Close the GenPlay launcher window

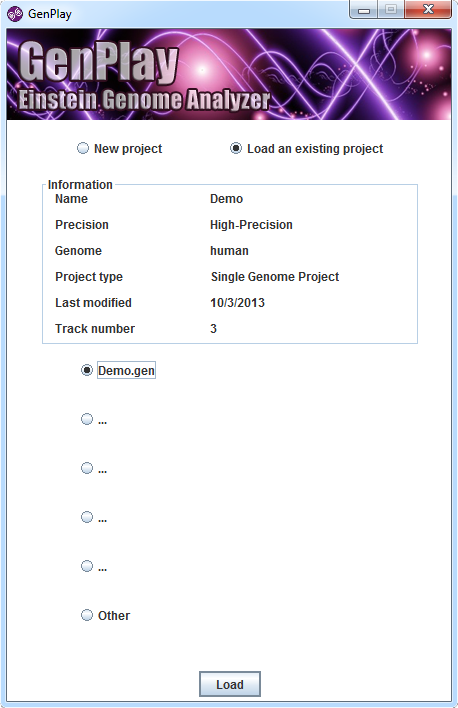point(428,9)
